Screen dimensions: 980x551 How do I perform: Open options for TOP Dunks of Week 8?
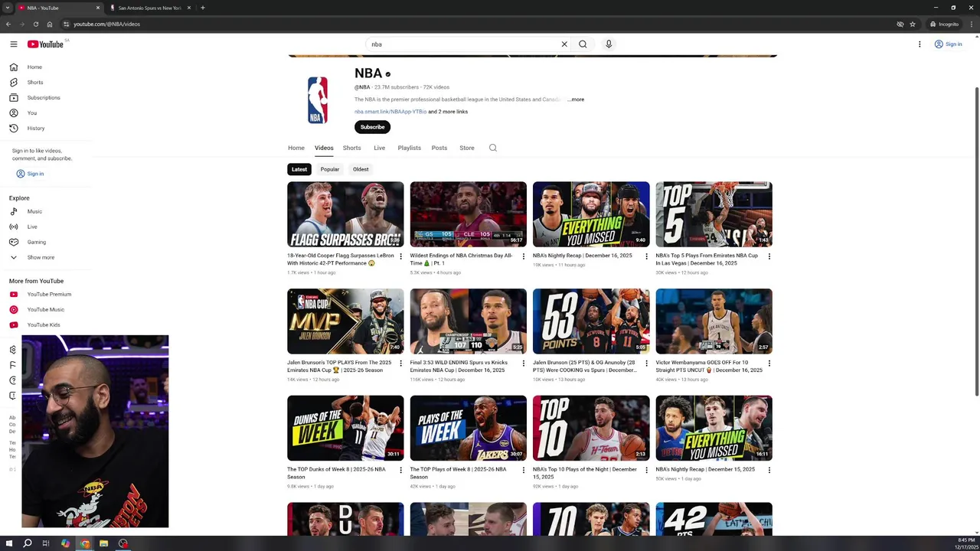(400, 470)
